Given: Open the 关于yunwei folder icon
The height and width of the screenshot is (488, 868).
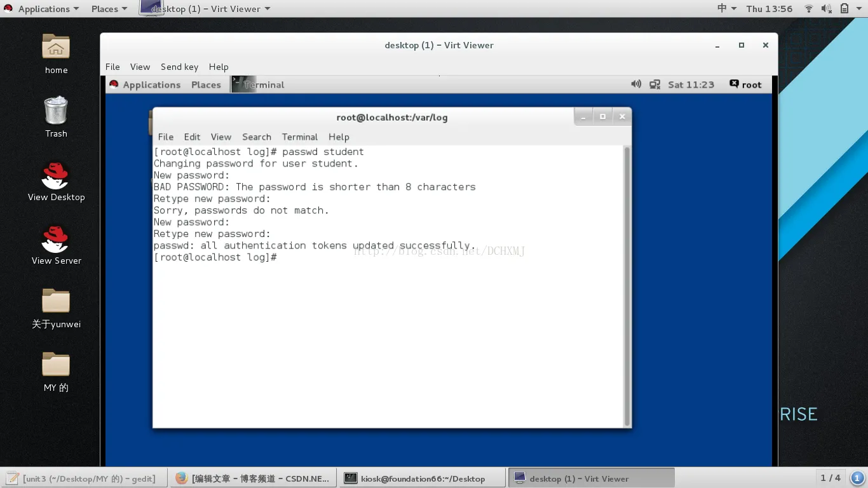Looking at the screenshot, I should coord(56,301).
